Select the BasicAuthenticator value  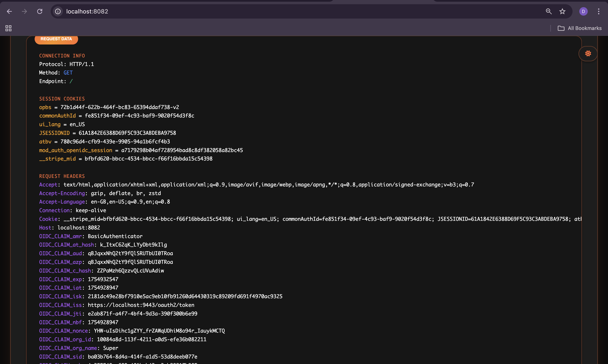coord(115,236)
